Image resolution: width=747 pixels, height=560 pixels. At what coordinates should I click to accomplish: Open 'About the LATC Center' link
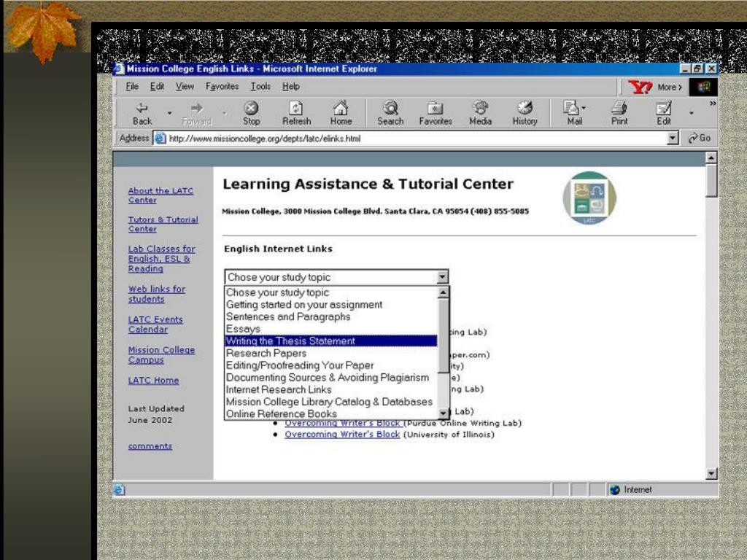160,195
